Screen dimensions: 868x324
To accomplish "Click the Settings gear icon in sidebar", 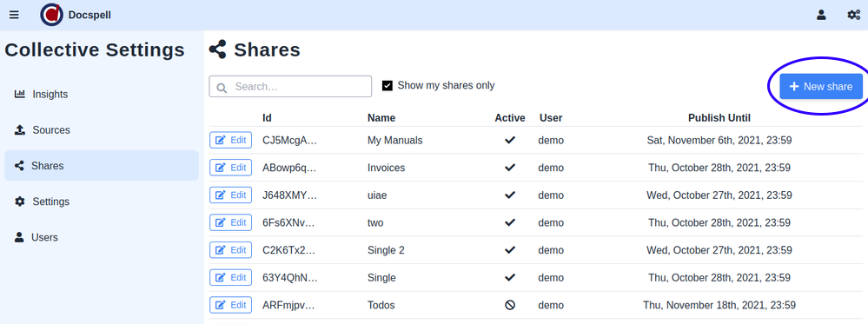I will click(19, 202).
